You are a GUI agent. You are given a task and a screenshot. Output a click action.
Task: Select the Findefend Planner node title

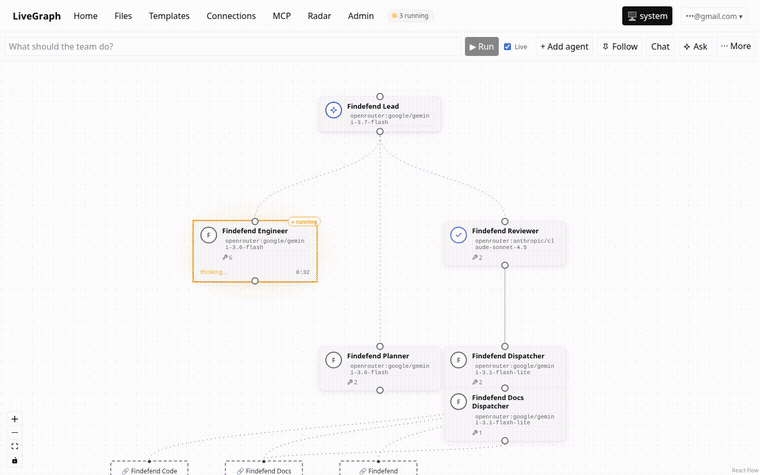[378, 356]
